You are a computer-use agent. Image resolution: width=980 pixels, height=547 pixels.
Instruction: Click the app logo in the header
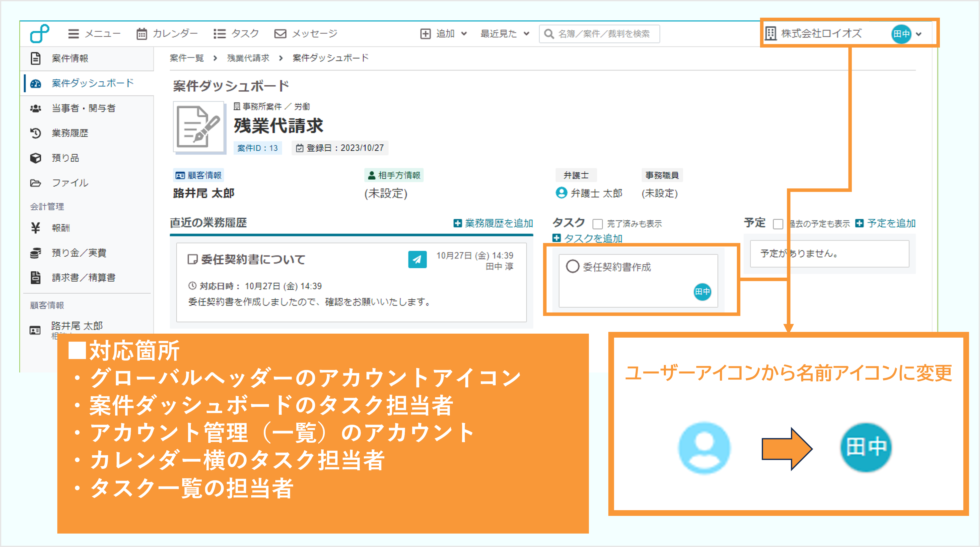pos(40,33)
